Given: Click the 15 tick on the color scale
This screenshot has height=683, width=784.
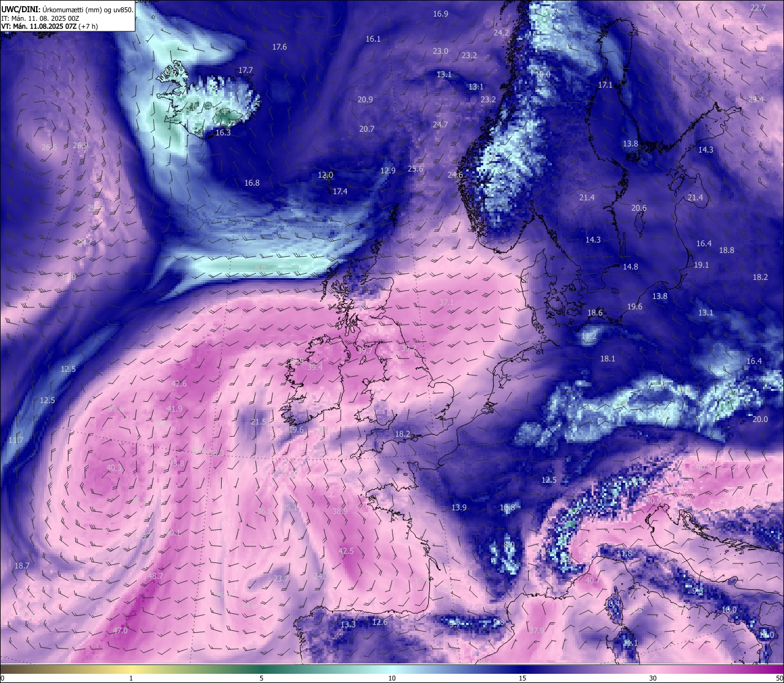Looking at the screenshot, I should tap(522, 678).
